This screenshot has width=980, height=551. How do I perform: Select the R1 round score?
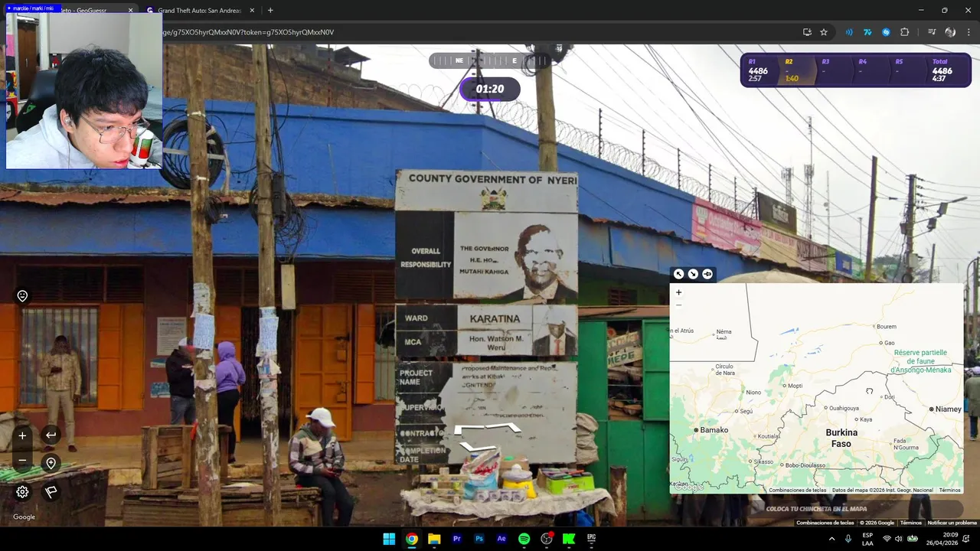pyautogui.click(x=759, y=70)
